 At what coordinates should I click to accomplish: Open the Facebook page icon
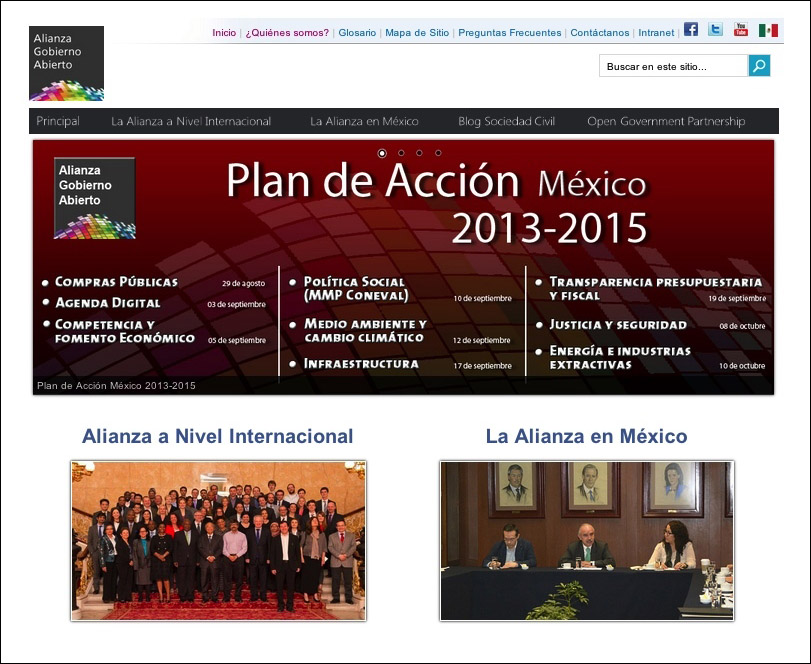pyautogui.click(x=690, y=29)
